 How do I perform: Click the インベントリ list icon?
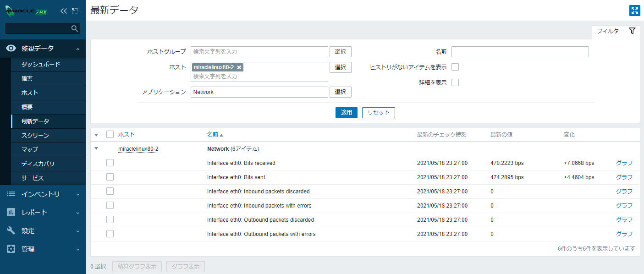pyautogui.click(x=11, y=194)
